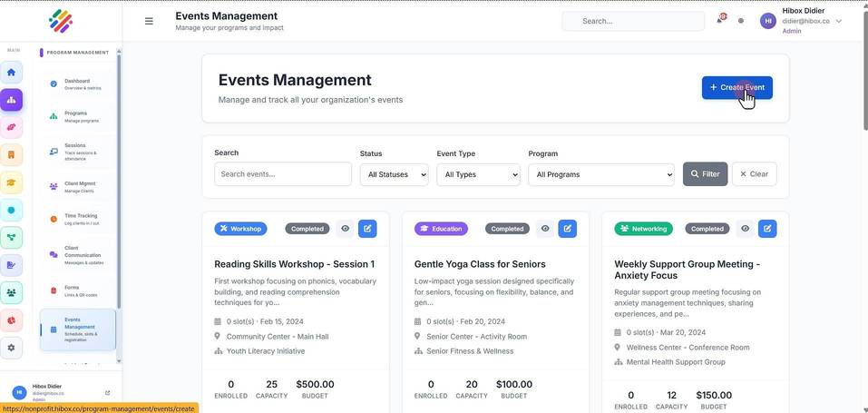This screenshot has height=413, width=868.
Task: Apply filters with the Filter button
Action: click(x=706, y=174)
